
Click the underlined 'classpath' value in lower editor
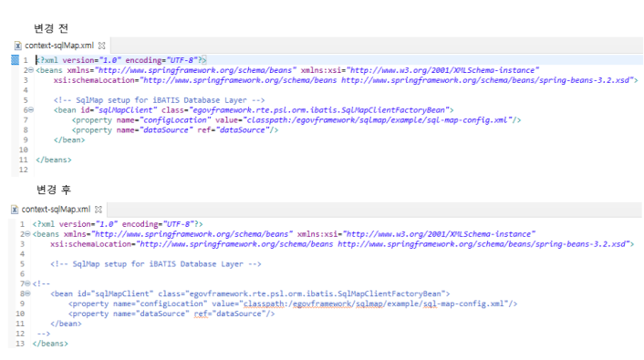264,304
